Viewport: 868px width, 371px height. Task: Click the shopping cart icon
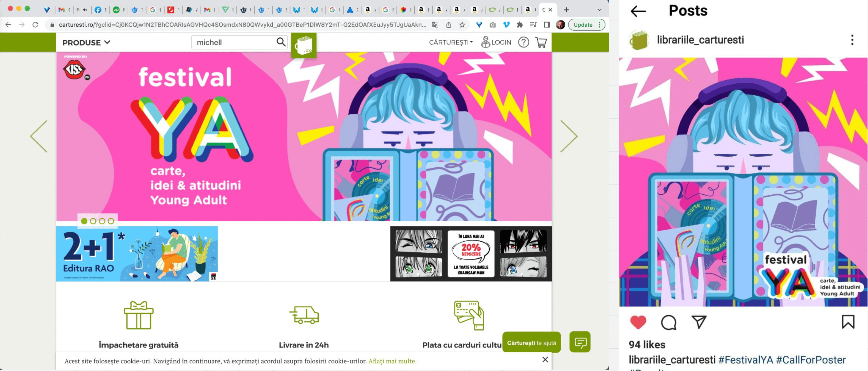point(541,42)
